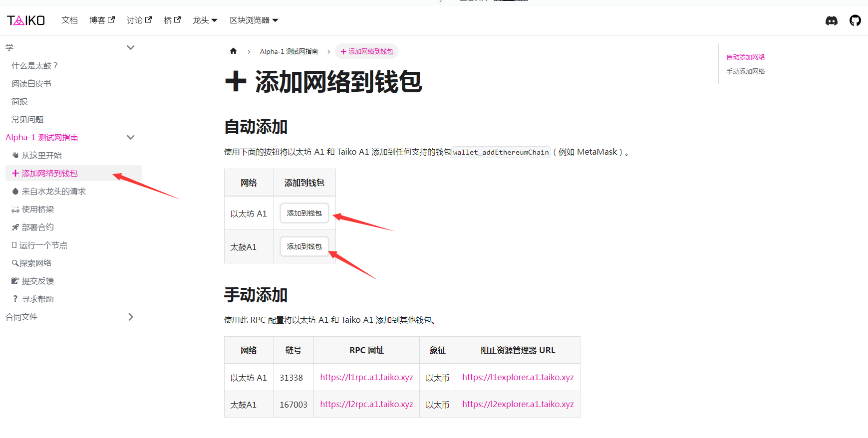Open https://l1rpc.a1.taiko.xyz link

(367, 377)
